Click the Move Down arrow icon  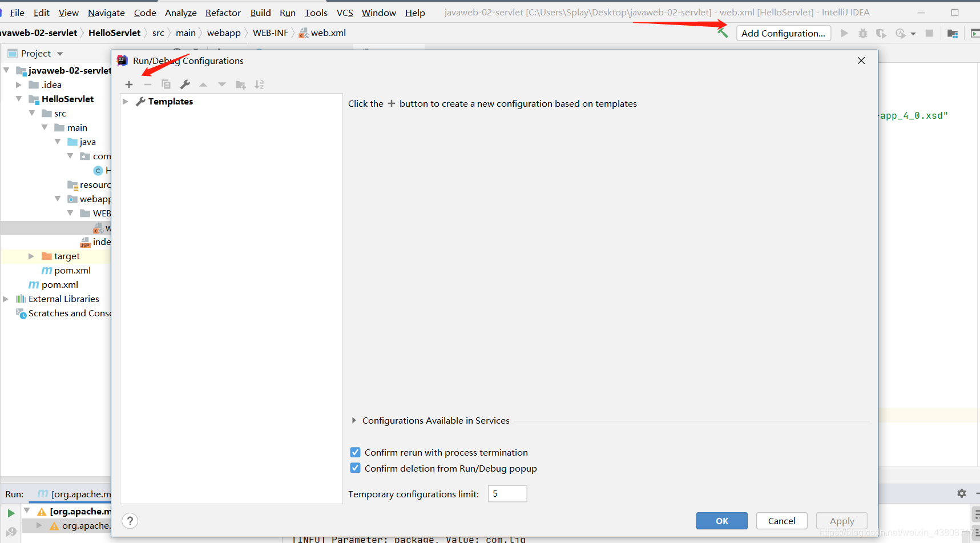[222, 85]
